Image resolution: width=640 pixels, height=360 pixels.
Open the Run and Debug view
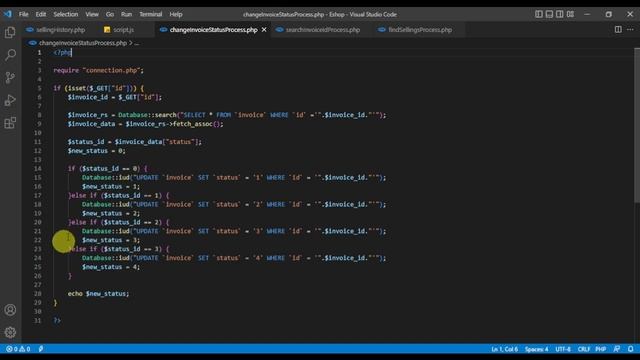10,100
